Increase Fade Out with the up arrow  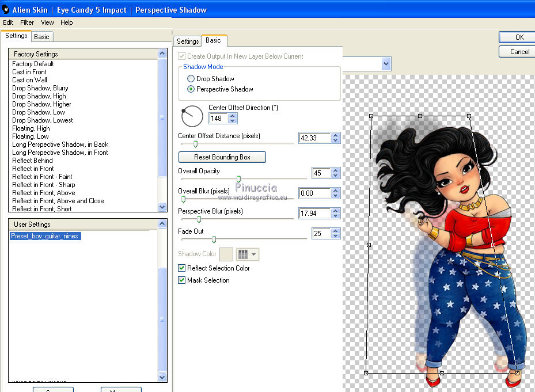coord(336,231)
